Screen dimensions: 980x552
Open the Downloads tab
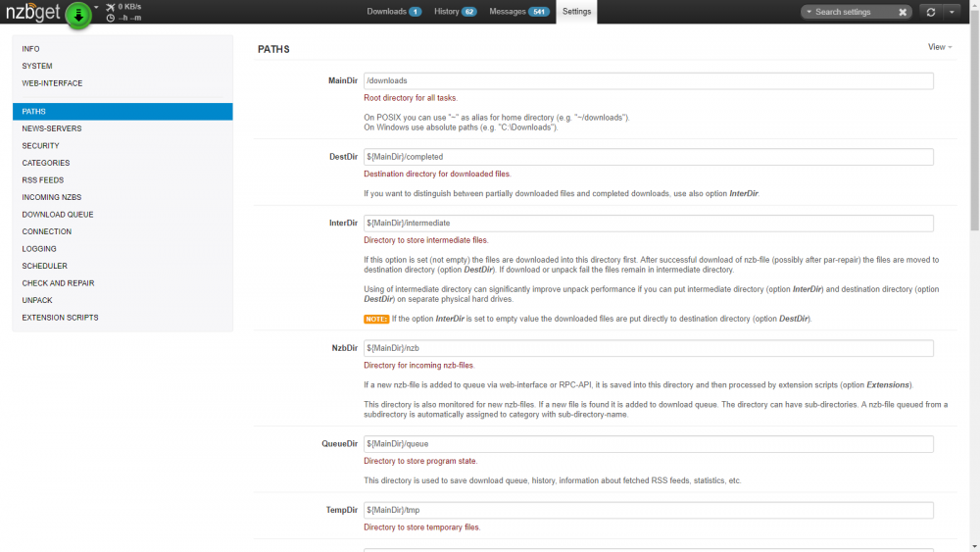394,12
